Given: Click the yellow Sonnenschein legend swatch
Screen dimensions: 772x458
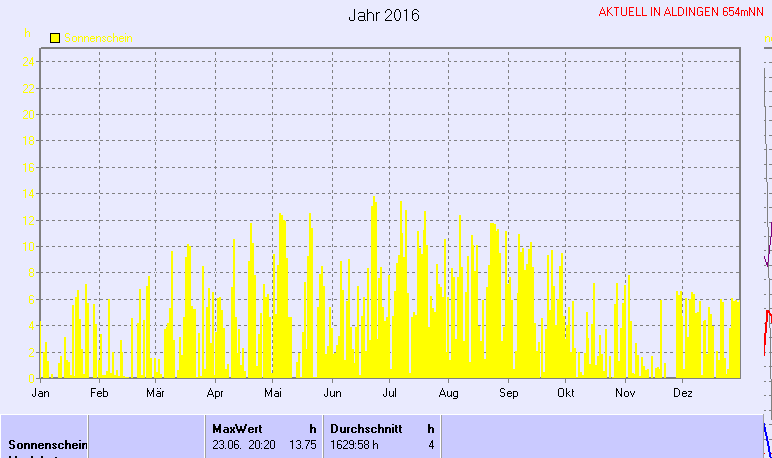Looking at the screenshot, I should 55,38.
